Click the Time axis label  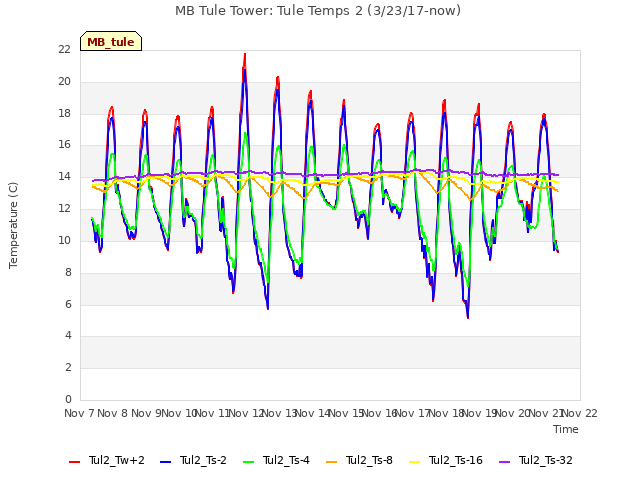click(x=566, y=429)
